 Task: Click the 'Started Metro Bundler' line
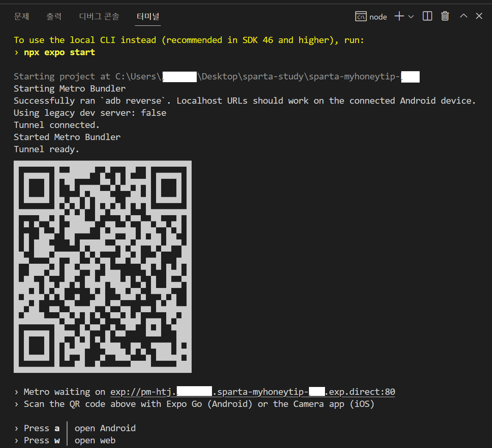pos(67,137)
